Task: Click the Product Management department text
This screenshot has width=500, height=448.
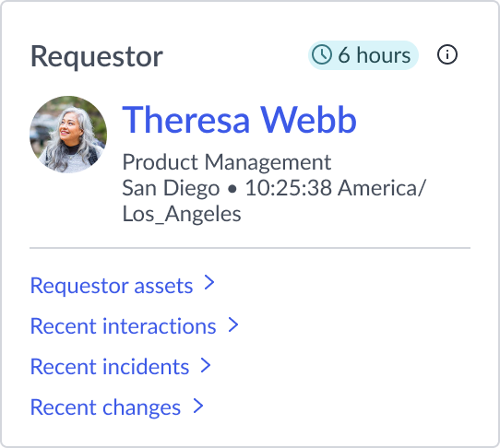Action: (227, 162)
